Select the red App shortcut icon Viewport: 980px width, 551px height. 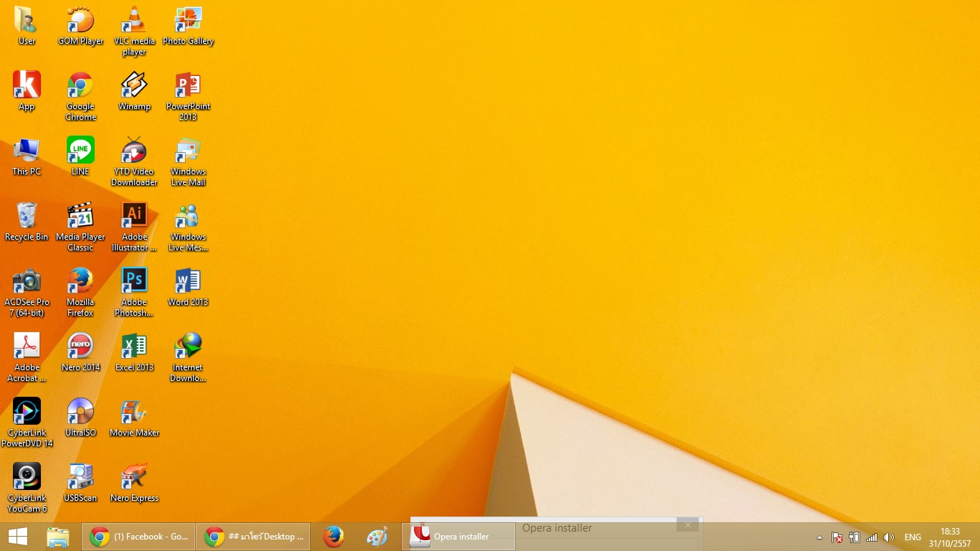27,91
